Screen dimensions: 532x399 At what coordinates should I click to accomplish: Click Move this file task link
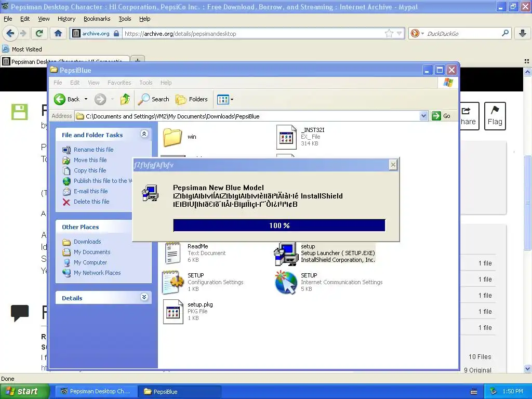tap(90, 160)
